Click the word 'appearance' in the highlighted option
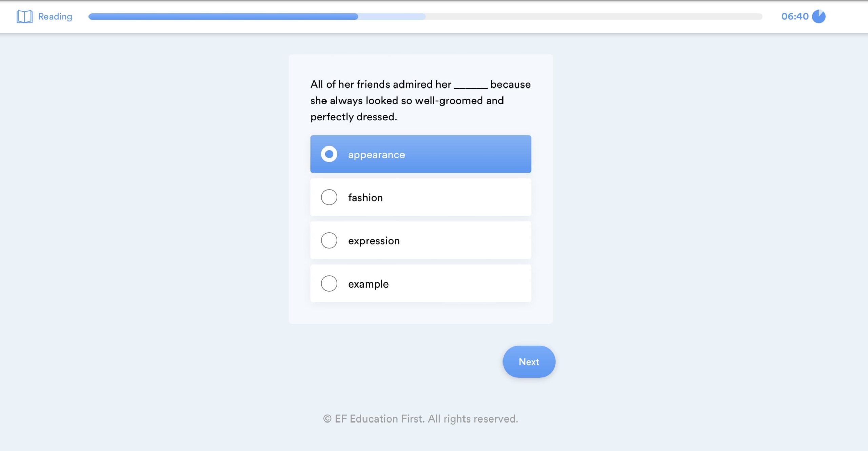Viewport: 868px width, 451px height. coord(376,155)
